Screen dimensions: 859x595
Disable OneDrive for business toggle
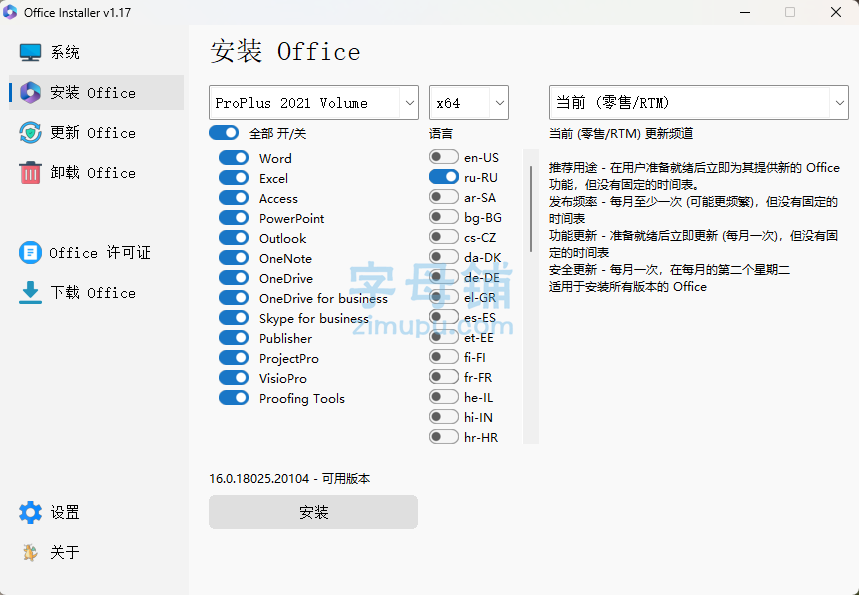(234, 298)
